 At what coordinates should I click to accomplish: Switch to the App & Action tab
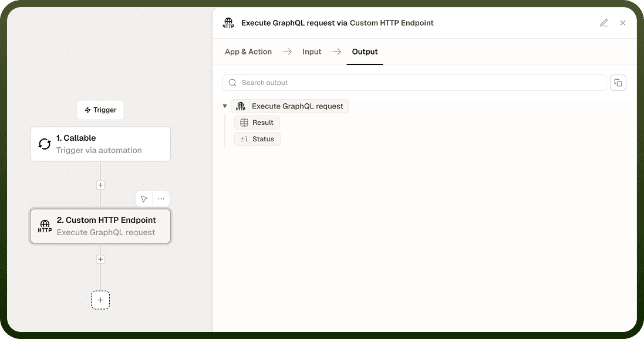tap(248, 52)
